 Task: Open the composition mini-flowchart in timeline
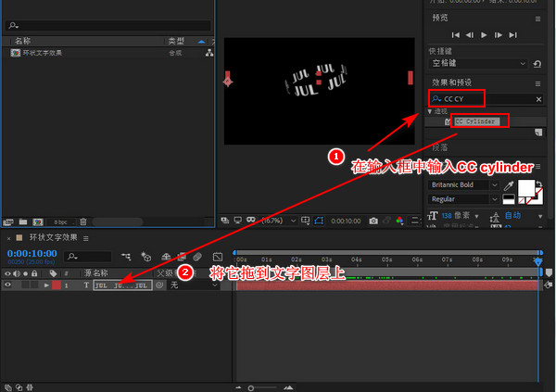[126, 257]
